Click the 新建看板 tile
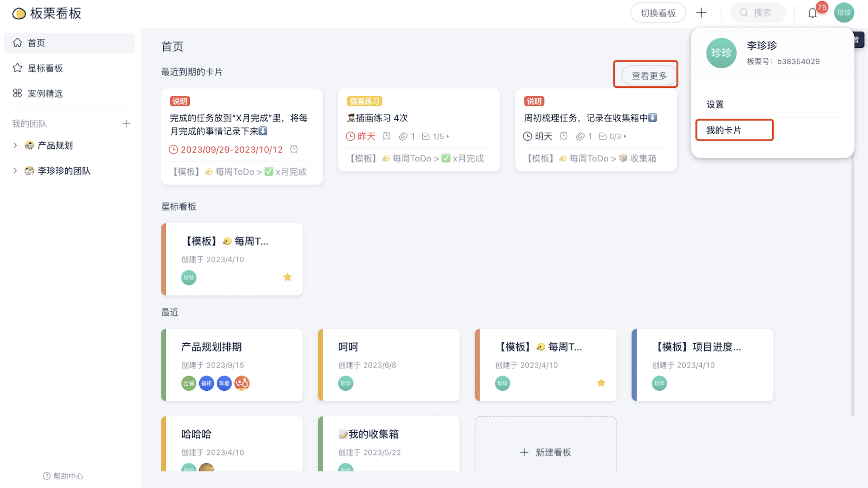This screenshot has height=488, width=868. [546, 452]
